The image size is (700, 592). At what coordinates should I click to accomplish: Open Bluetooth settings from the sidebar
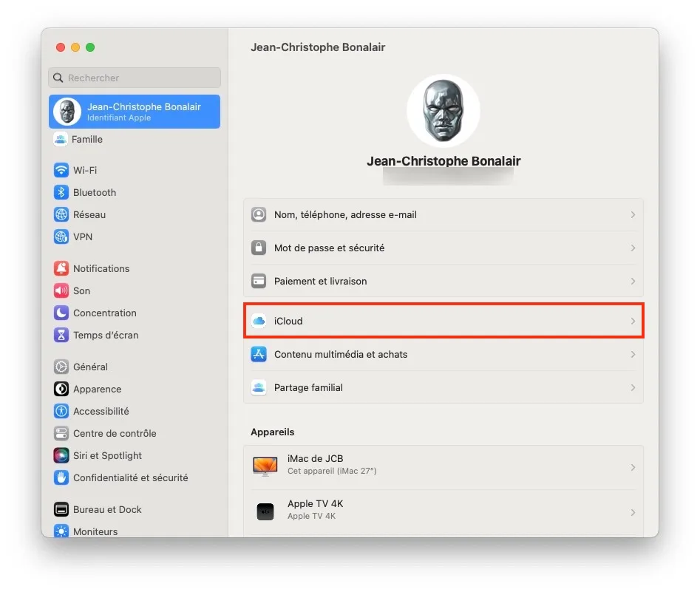[60, 192]
